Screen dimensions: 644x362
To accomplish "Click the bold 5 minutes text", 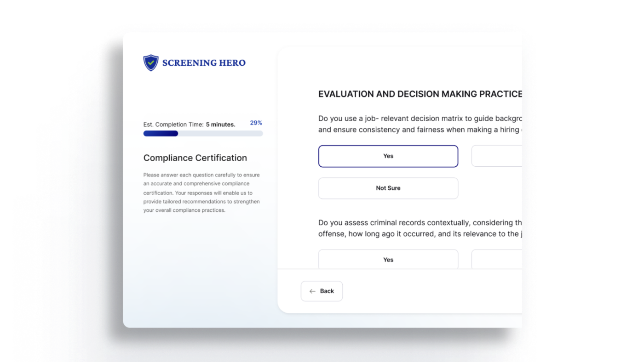I will coord(220,124).
